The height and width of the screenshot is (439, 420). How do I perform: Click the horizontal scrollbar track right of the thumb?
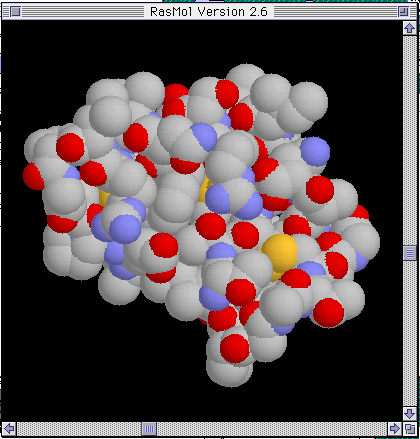click(x=272, y=428)
